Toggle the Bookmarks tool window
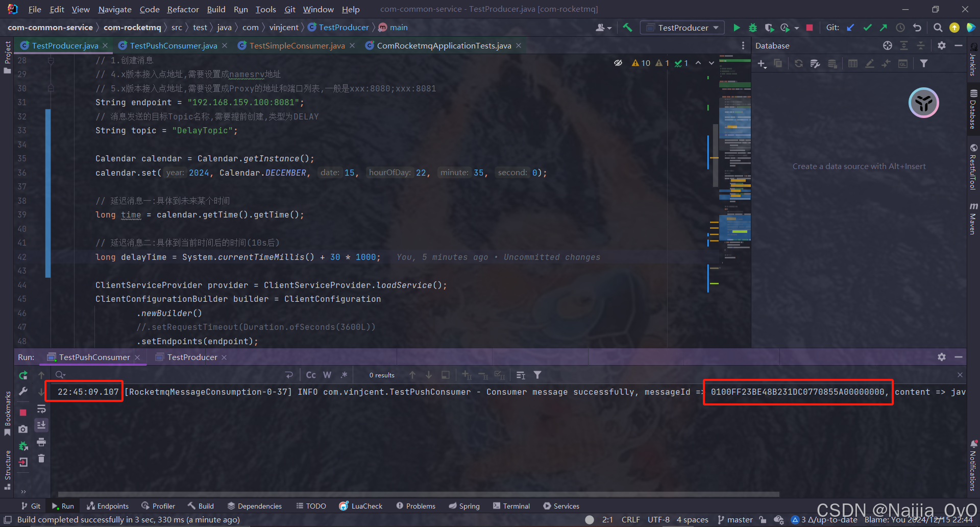This screenshot has height=527, width=980. pos(7,413)
